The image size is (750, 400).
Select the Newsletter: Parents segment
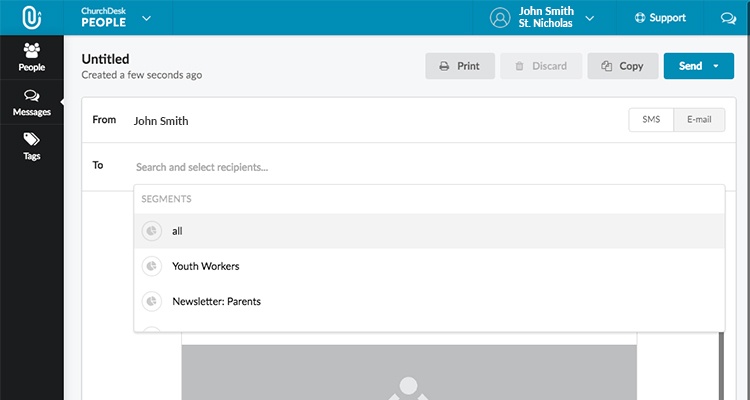click(429, 301)
